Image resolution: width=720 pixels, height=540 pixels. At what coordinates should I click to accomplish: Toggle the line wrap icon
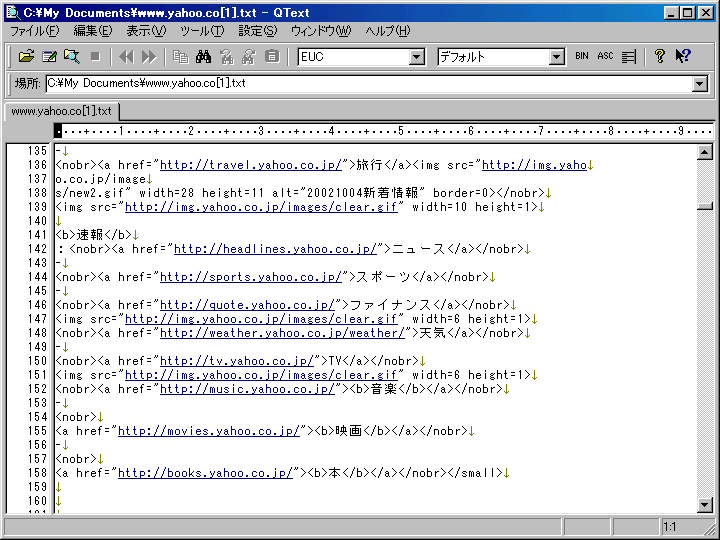(x=629, y=56)
